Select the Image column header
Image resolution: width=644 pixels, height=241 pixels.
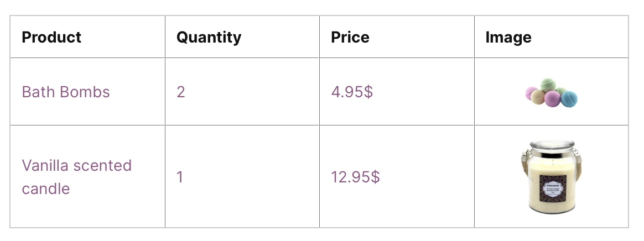click(508, 37)
